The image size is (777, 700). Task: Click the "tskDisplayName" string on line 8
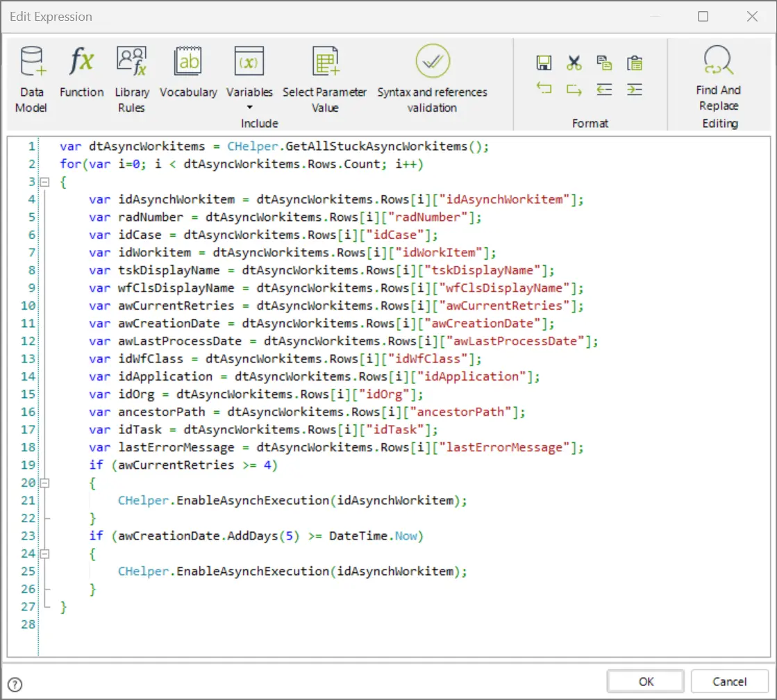(x=483, y=270)
